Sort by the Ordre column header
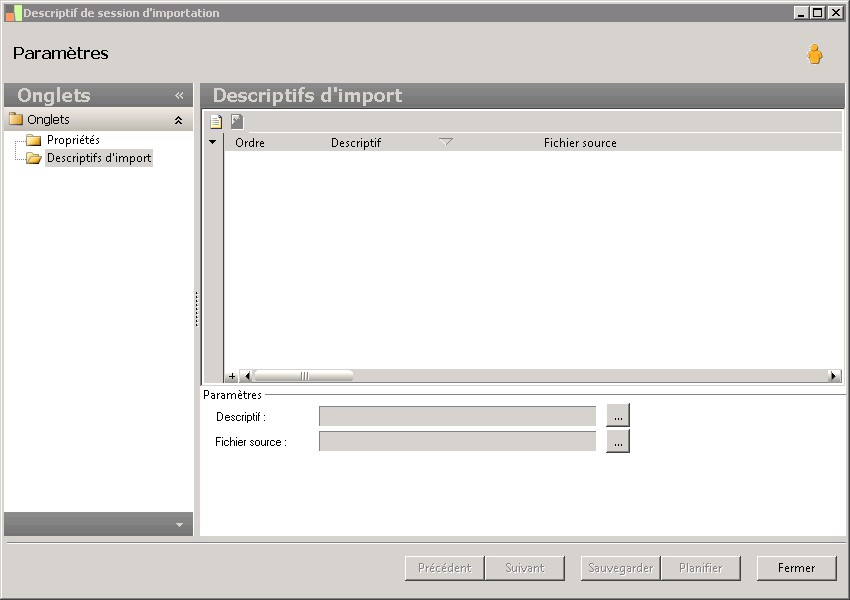850x600 pixels. 250,143
